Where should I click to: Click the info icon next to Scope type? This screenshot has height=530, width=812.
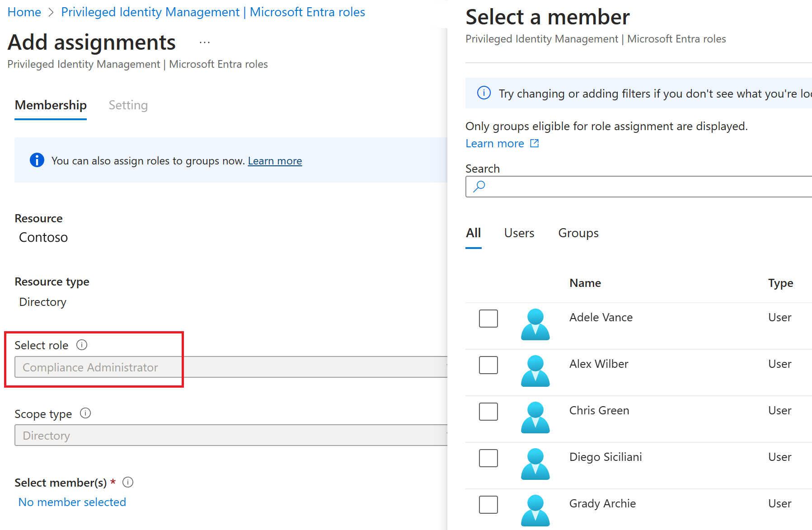coord(85,413)
